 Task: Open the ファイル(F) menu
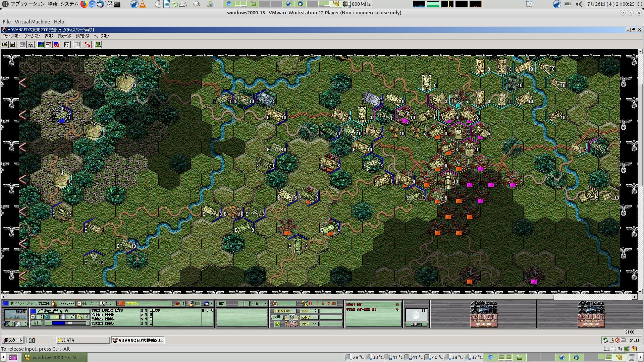point(11,36)
